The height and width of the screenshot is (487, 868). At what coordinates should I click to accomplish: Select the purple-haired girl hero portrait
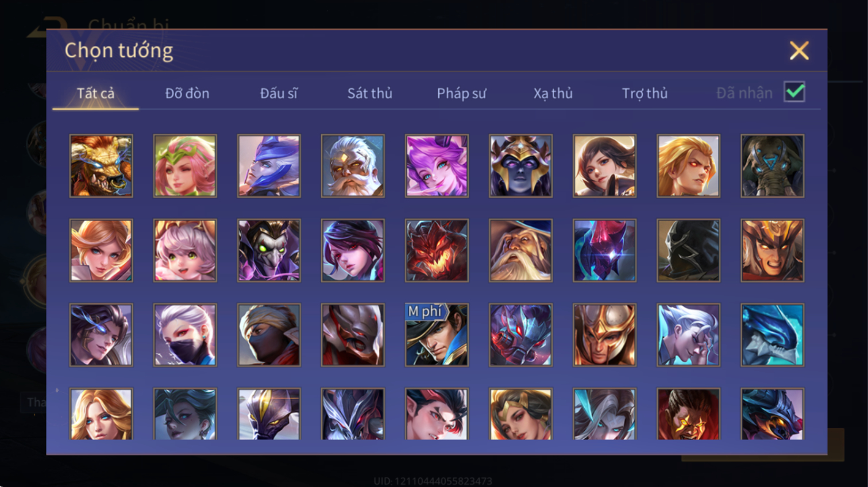click(437, 166)
